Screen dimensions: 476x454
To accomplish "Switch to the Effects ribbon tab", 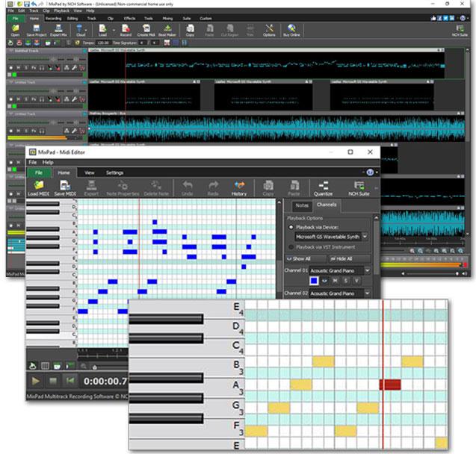I will pyautogui.click(x=129, y=19).
